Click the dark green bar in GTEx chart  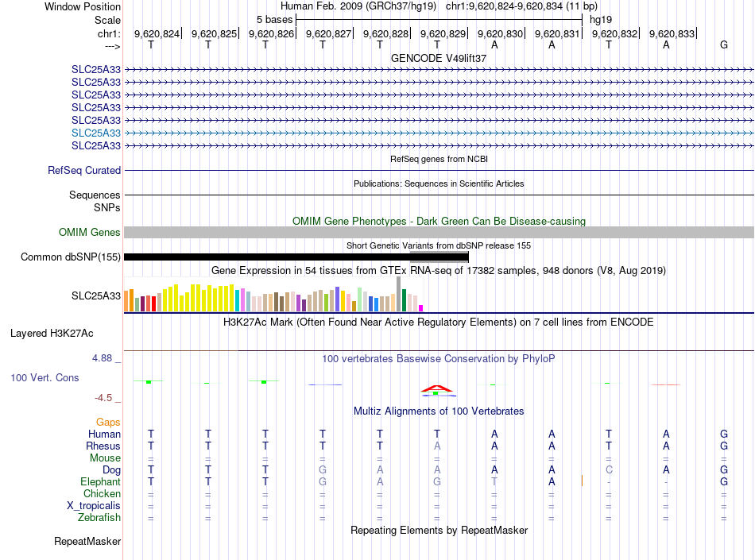point(405,300)
